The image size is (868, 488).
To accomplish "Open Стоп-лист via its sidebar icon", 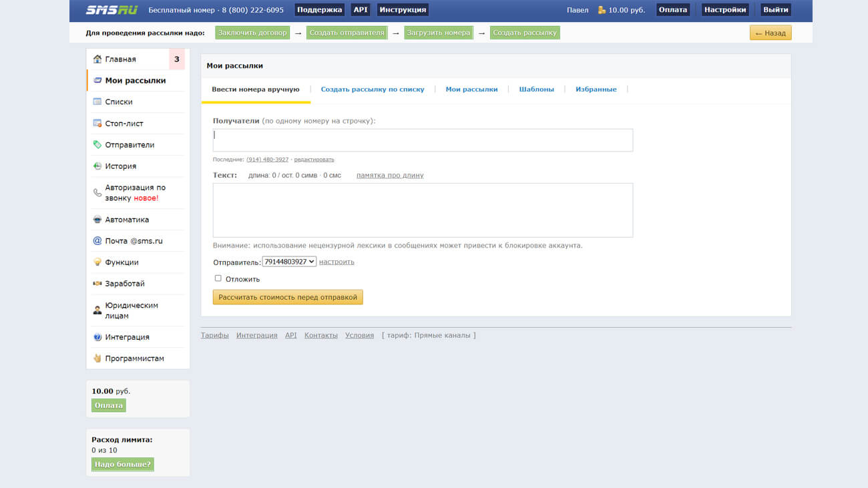I will point(97,124).
